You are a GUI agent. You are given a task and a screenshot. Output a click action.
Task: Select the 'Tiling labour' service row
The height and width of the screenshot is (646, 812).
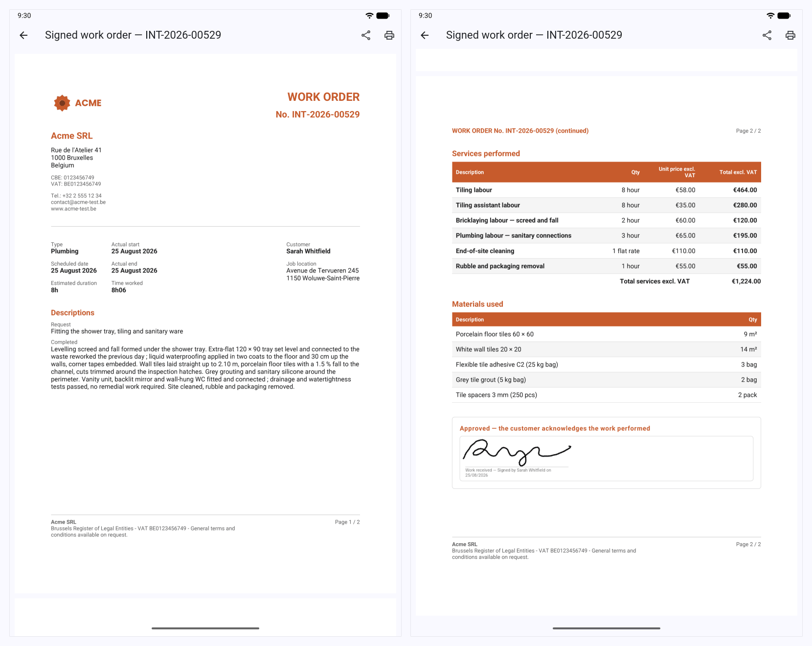(x=607, y=190)
